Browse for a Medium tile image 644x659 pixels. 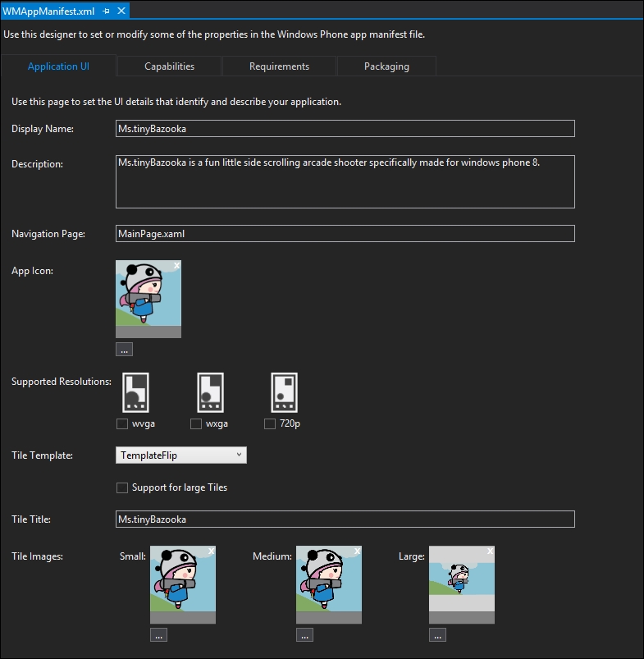point(304,635)
